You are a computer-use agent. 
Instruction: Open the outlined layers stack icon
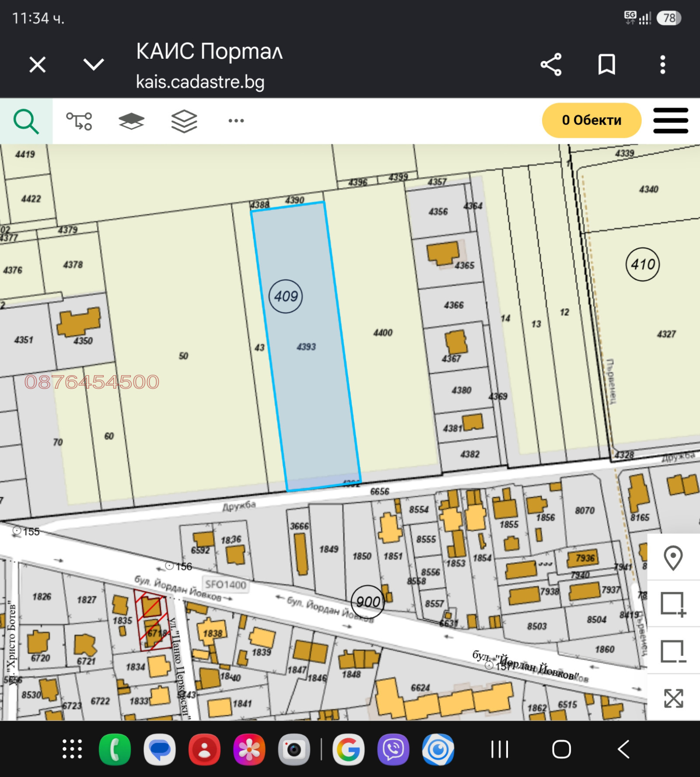pyautogui.click(x=184, y=121)
